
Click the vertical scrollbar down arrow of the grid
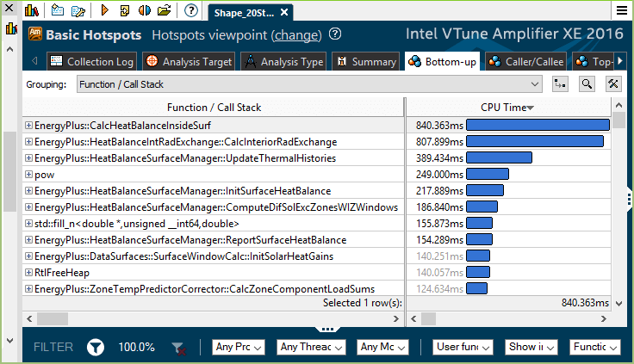618,303
